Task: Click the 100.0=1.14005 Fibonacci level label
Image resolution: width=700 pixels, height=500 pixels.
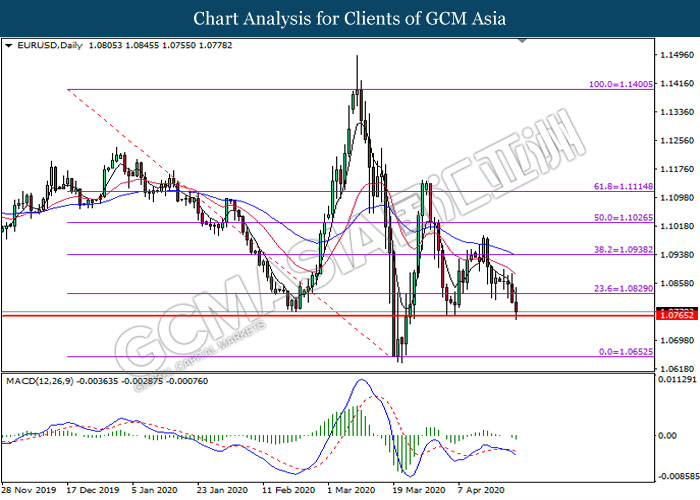Action: (x=621, y=84)
